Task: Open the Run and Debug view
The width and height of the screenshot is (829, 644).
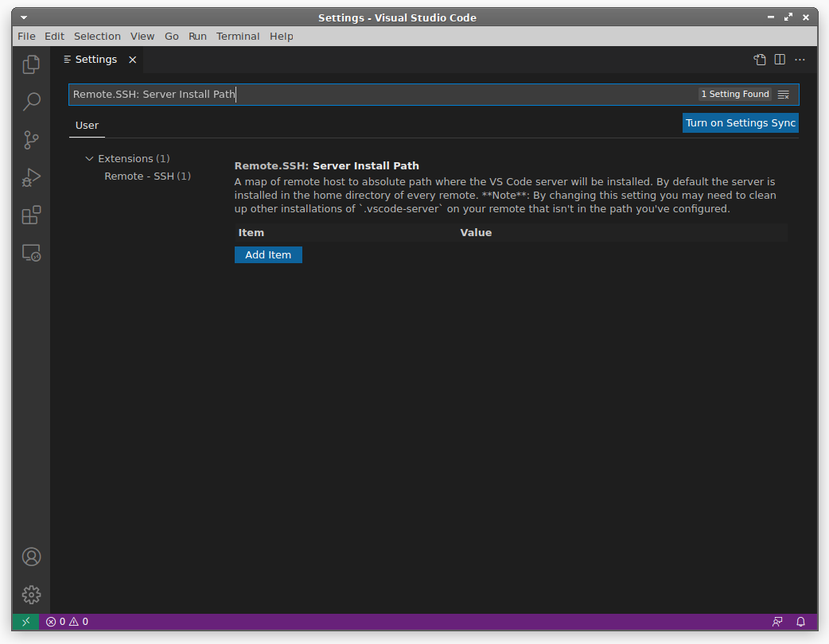Action: click(31, 177)
